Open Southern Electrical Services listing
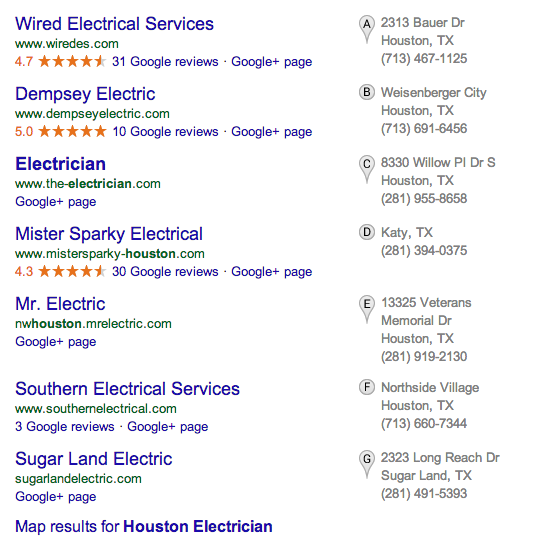The width and height of the screenshot is (547, 545). click(127, 389)
